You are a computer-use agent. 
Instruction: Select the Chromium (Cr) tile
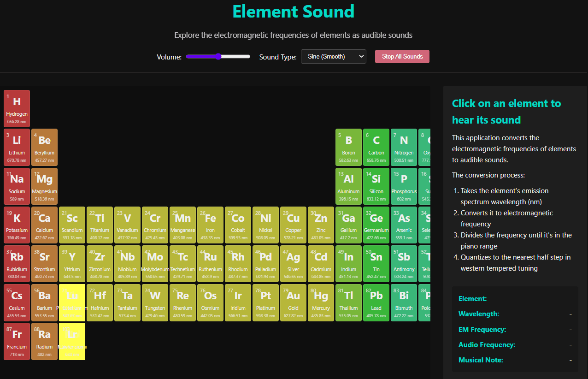tap(155, 225)
